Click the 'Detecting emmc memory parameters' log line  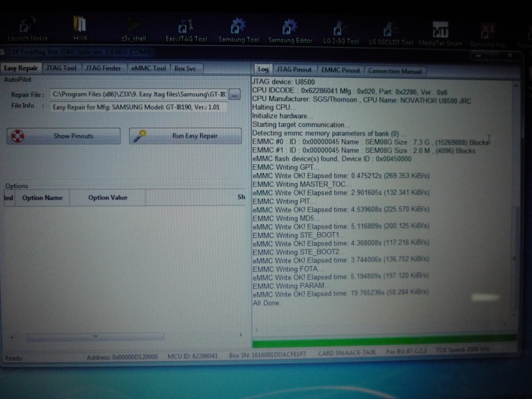[329, 134]
